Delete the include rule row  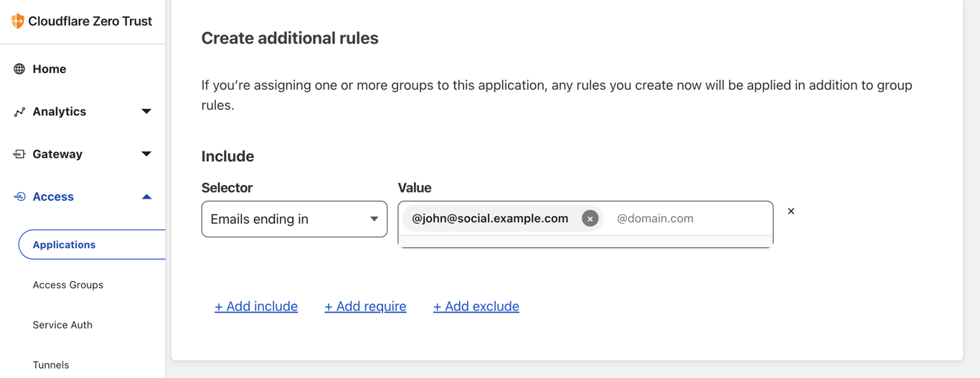791,211
